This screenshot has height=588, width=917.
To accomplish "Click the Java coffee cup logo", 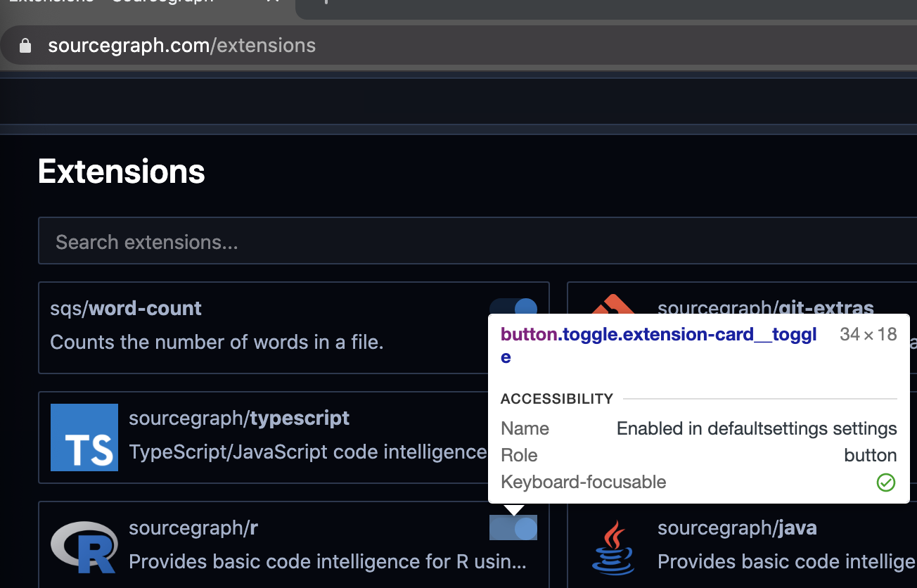I will point(613,547).
